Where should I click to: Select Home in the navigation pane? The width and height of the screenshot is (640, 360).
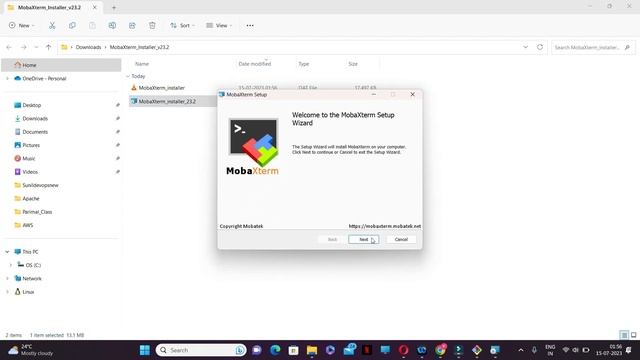pyautogui.click(x=61, y=65)
